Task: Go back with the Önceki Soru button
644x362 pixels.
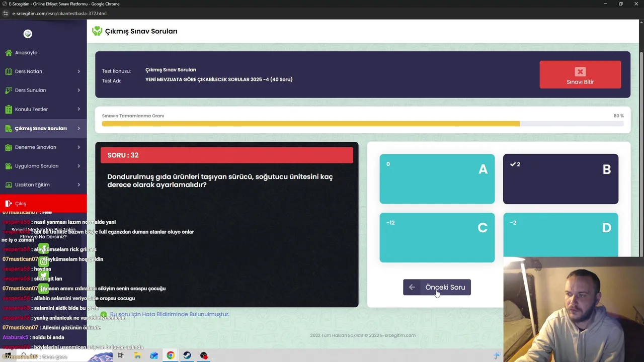Action: 437,287
